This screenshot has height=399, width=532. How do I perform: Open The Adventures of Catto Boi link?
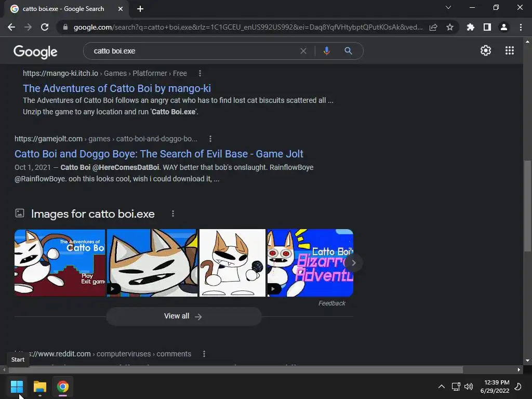pos(117,88)
